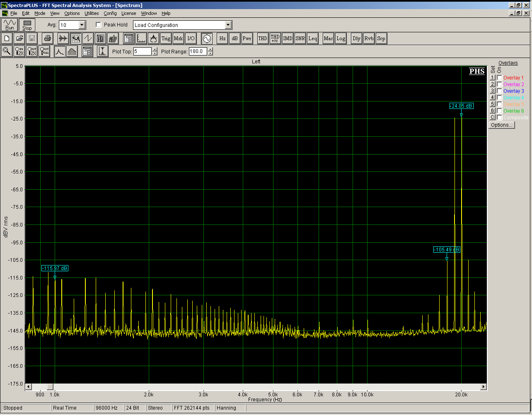The width and height of the screenshot is (532, 415).
Task: Click the Trig toolbar button
Action: click(x=166, y=39)
